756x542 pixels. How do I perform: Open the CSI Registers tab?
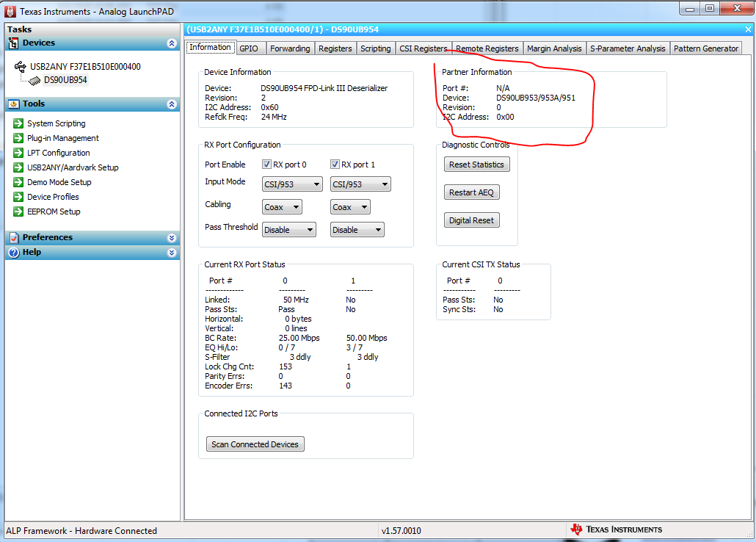(x=424, y=48)
